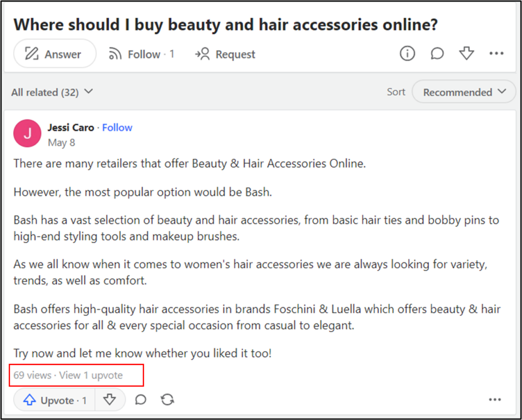The width and height of the screenshot is (522, 420).
Task: Open the Recommended sort dropdown
Action: coord(464,92)
